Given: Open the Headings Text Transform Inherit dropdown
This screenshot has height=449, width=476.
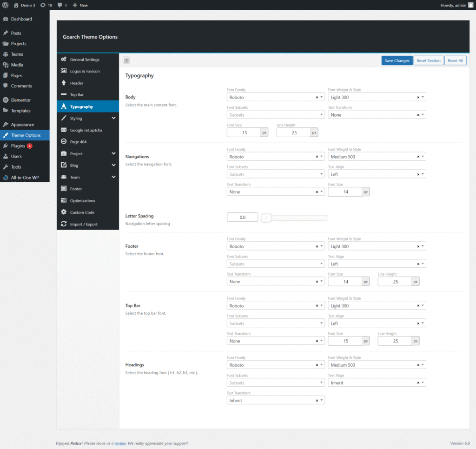Looking at the screenshot, I should point(276,400).
